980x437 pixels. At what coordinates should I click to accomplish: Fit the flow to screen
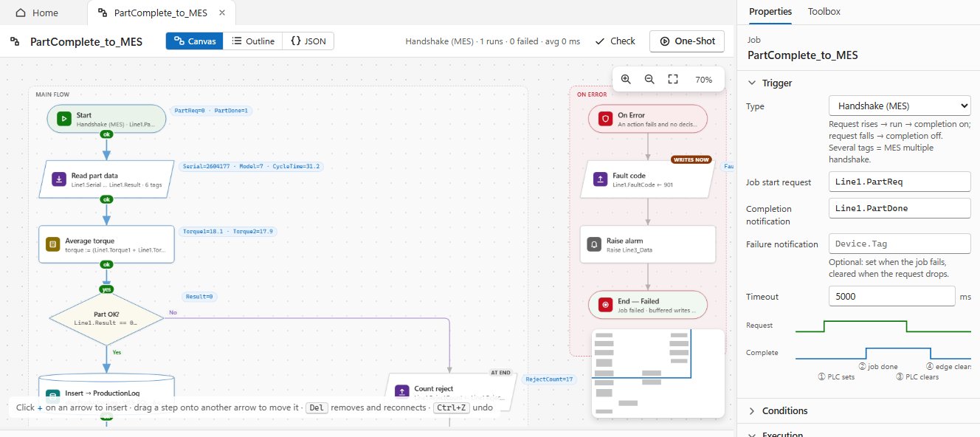click(673, 79)
